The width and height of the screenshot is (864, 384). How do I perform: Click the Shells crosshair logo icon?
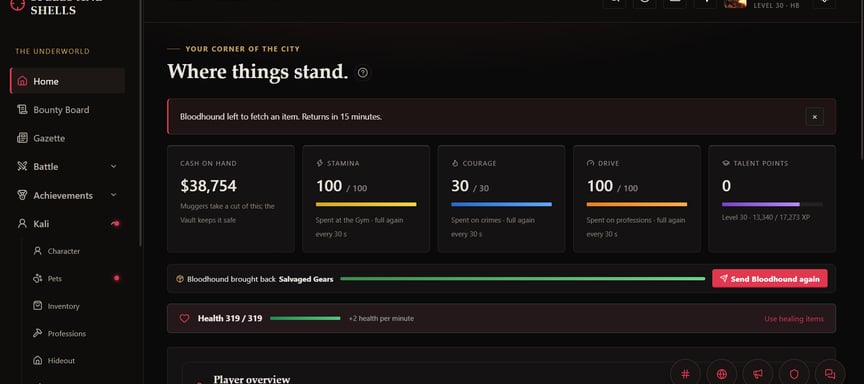click(x=18, y=5)
